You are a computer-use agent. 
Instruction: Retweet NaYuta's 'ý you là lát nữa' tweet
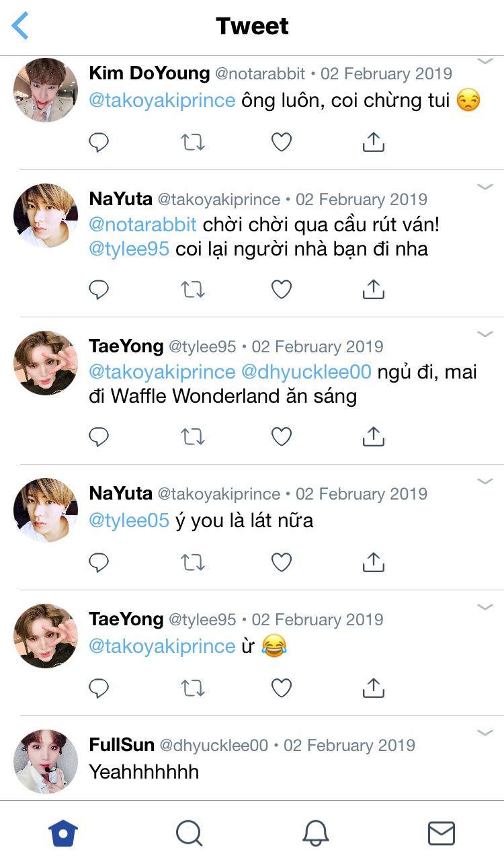click(193, 562)
